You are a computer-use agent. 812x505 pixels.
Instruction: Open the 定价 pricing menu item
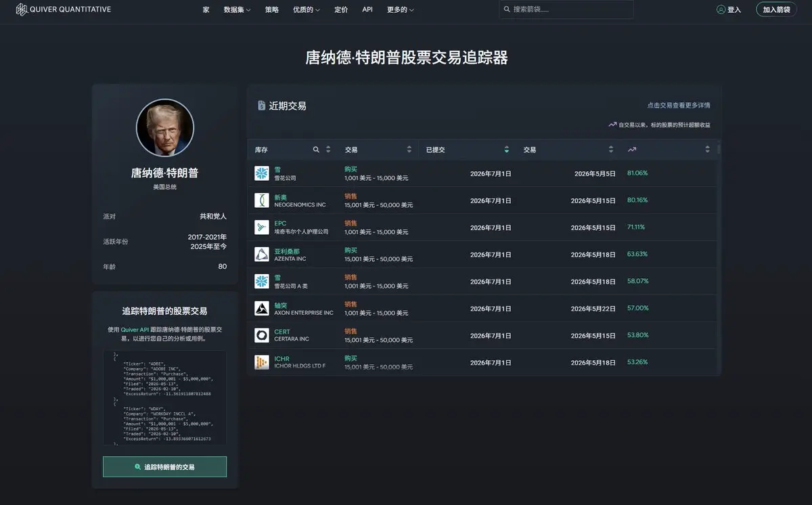[341, 9]
